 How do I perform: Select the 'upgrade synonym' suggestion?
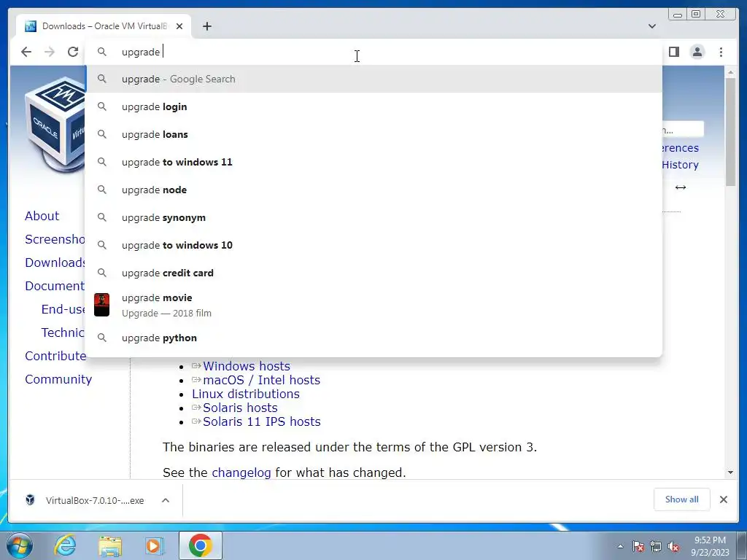pos(373,217)
